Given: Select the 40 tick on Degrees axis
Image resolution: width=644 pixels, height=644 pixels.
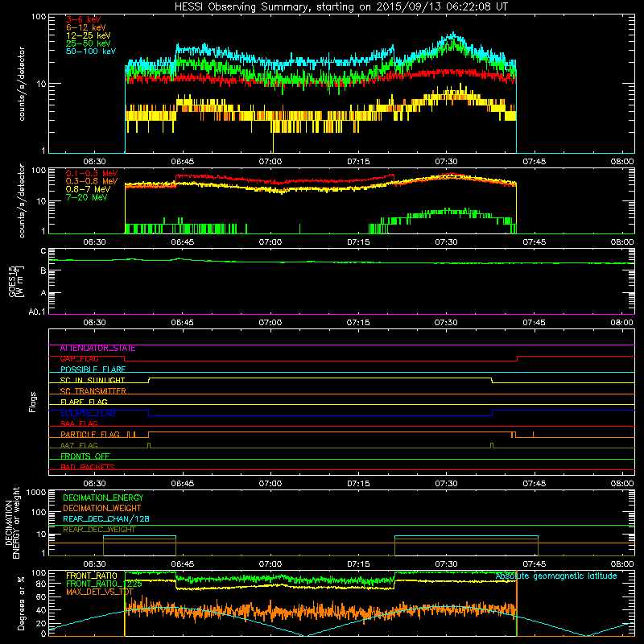Looking at the screenshot, I should (x=41, y=610).
